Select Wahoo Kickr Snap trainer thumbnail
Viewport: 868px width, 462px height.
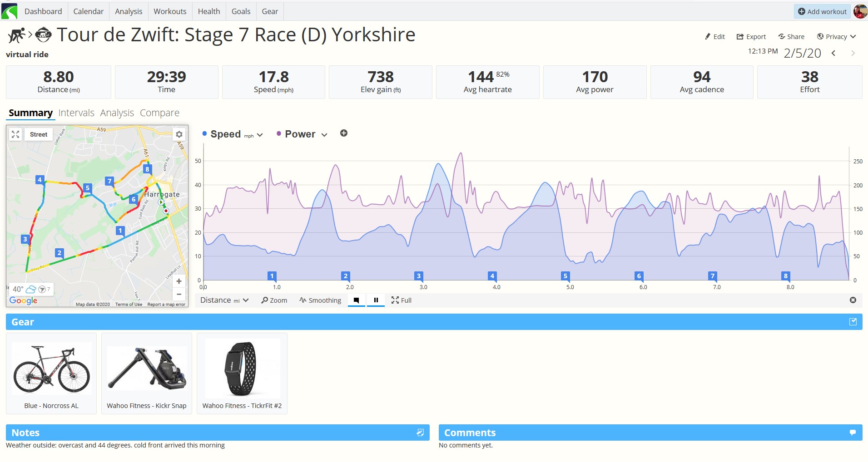point(147,374)
